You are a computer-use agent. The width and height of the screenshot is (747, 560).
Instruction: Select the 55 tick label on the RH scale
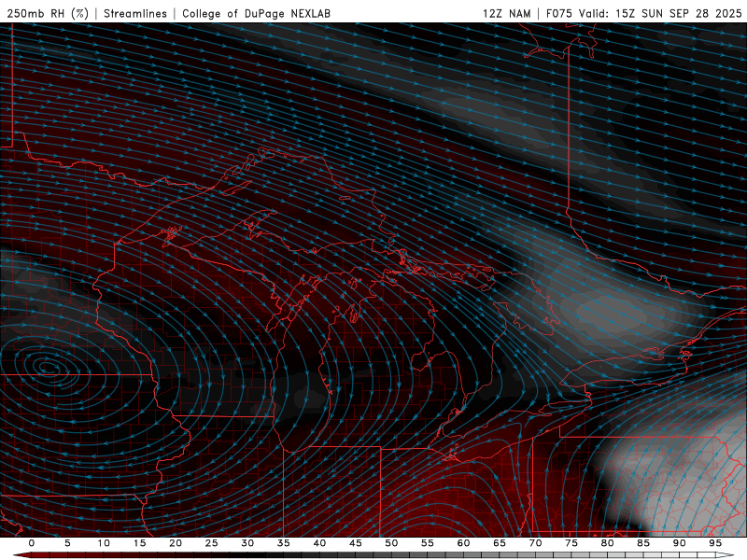(x=428, y=543)
